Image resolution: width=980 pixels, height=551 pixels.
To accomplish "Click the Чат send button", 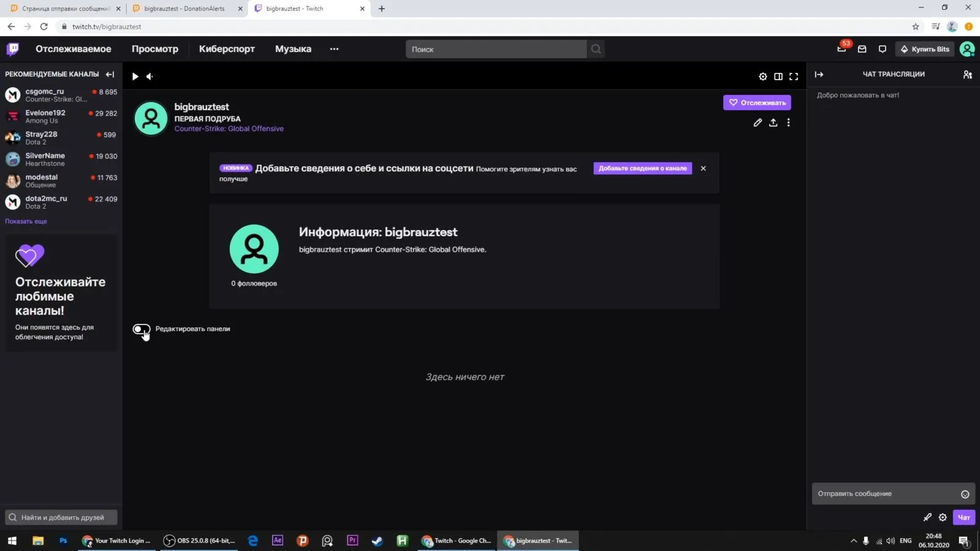I will pos(964,517).
